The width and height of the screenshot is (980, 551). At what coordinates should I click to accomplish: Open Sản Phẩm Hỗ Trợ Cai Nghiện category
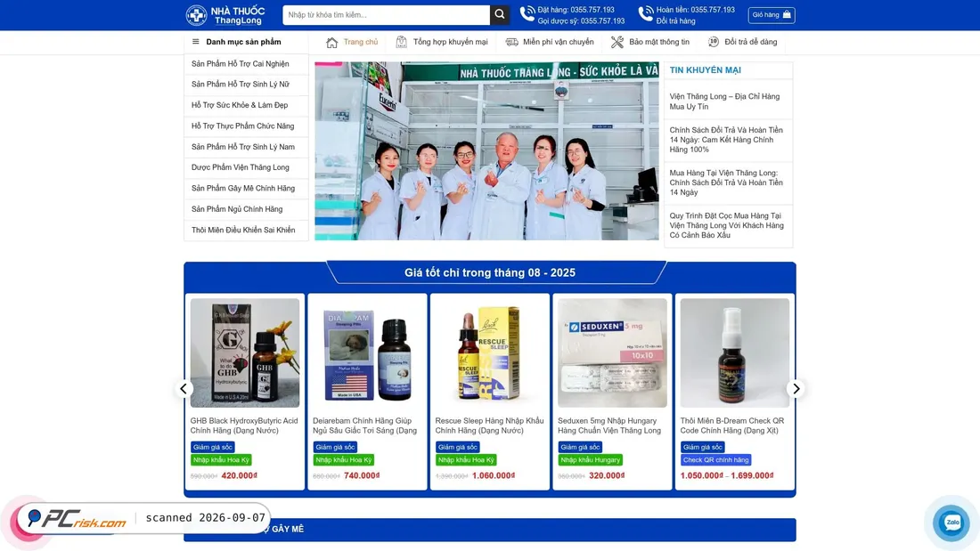[246, 64]
